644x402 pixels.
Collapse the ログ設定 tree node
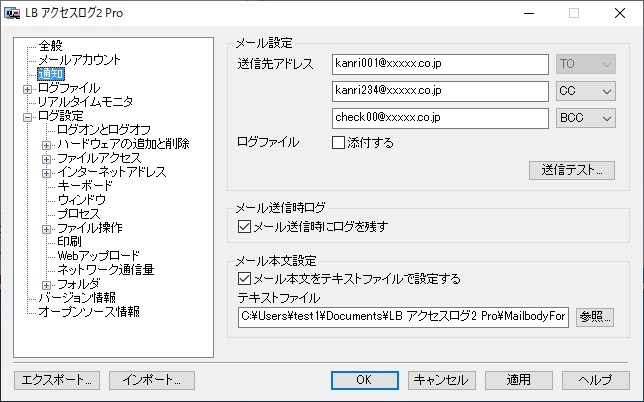point(27,116)
